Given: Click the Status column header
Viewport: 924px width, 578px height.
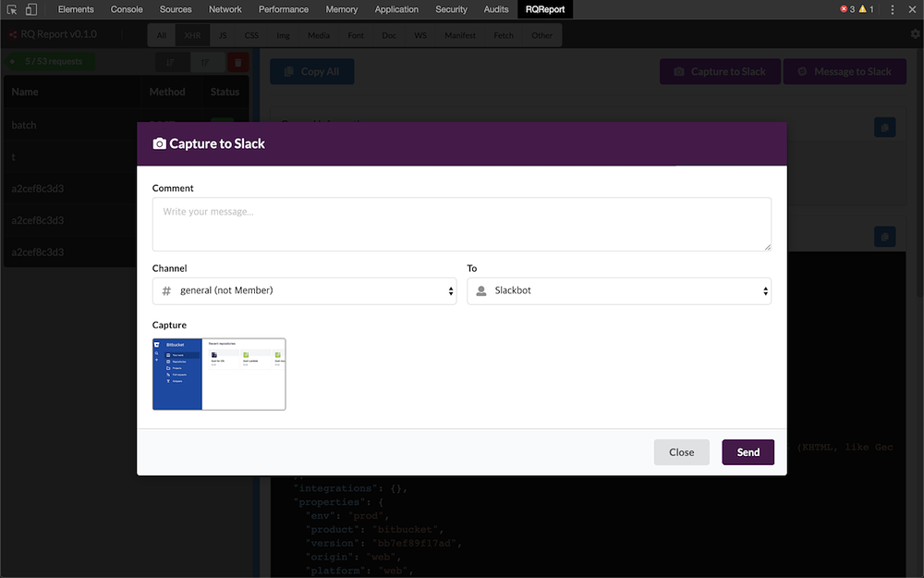Looking at the screenshot, I should tap(225, 92).
